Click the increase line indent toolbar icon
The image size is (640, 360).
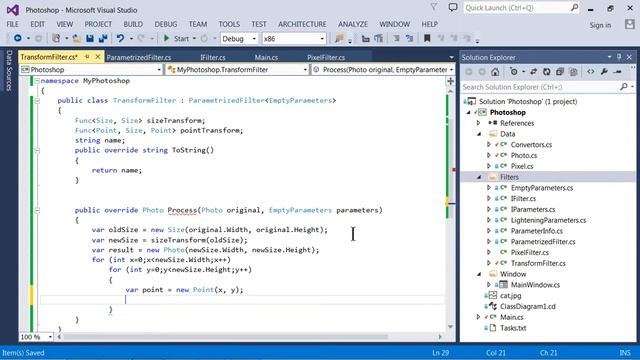[379, 38]
